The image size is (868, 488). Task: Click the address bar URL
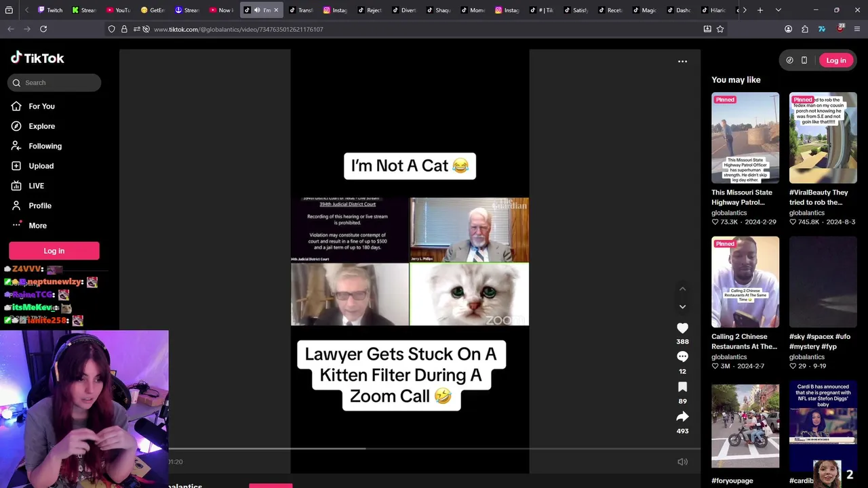pyautogui.click(x=238, y=29)
